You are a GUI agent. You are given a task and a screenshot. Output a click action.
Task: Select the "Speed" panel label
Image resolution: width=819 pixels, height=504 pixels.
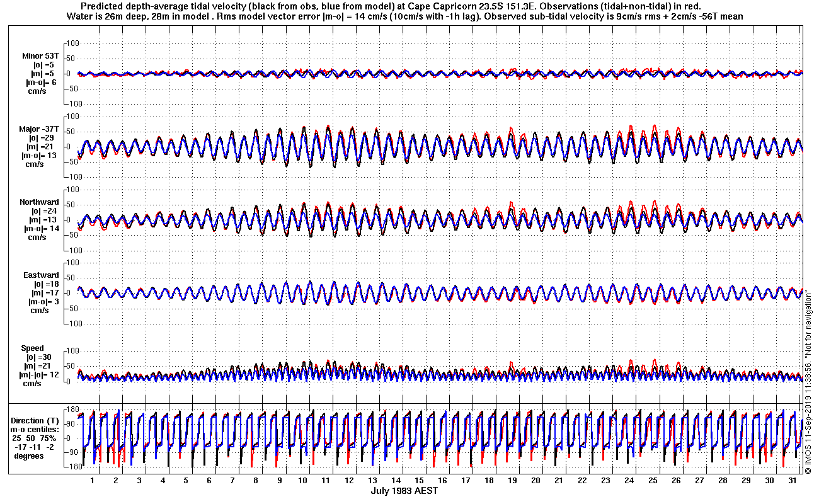(33, 348)
